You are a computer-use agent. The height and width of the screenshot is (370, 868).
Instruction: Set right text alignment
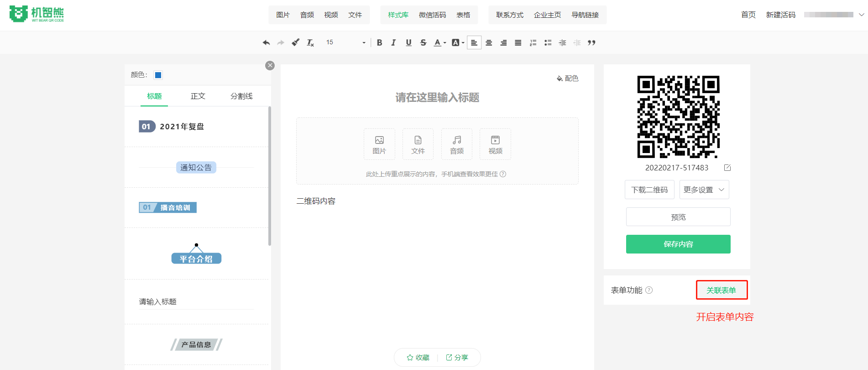coord(503,42)
